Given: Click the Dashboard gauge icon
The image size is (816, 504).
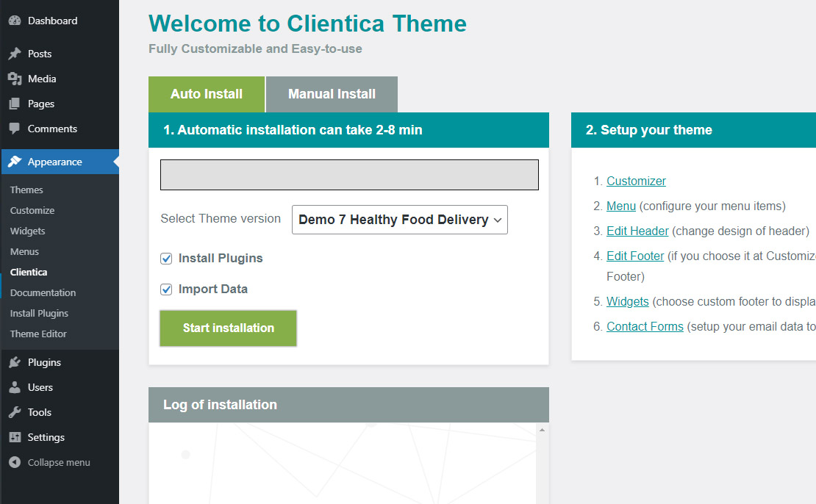Looking at the screenshot, I should tap(15, 21).
